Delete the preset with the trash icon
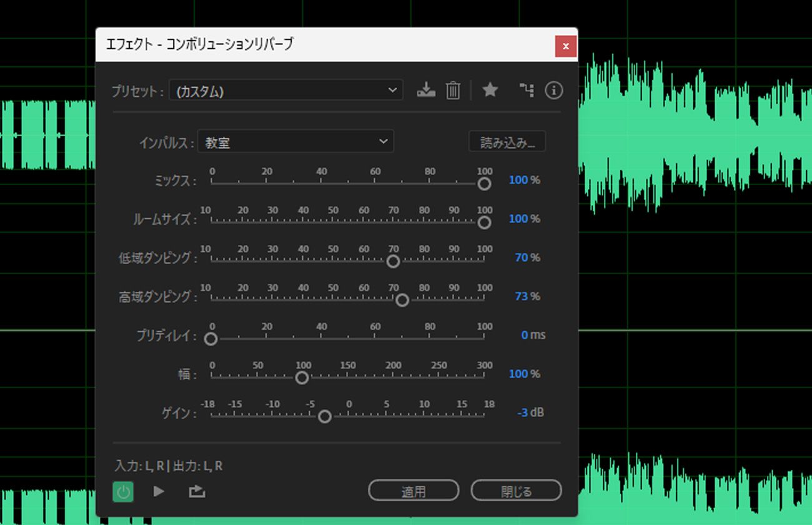The image size is (812, 525). pos(453,90)
